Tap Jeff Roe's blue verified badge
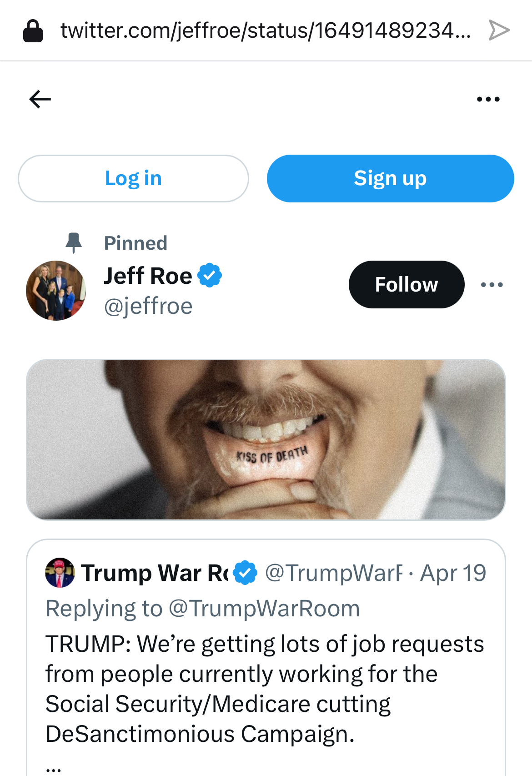 [x=210, y=275]
